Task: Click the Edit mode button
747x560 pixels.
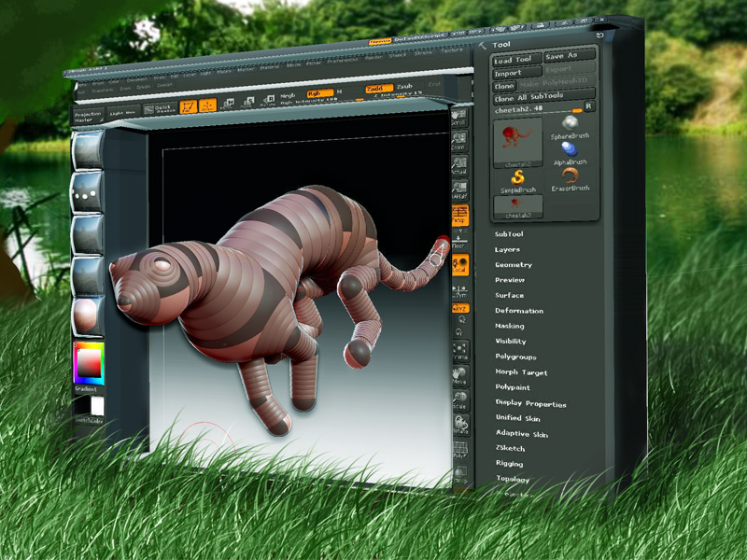Action: (189, 106)
